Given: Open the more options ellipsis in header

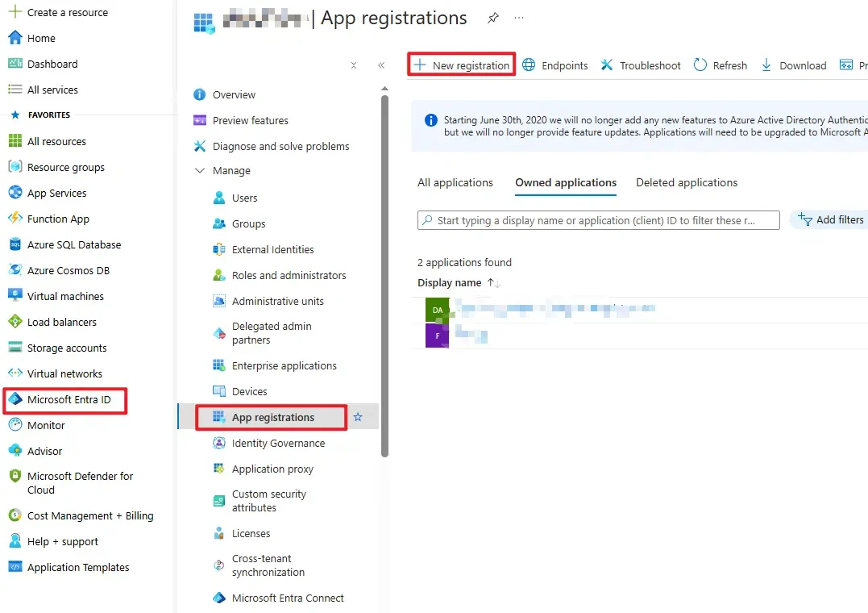Looking at the screenshot, I should 519,18.
